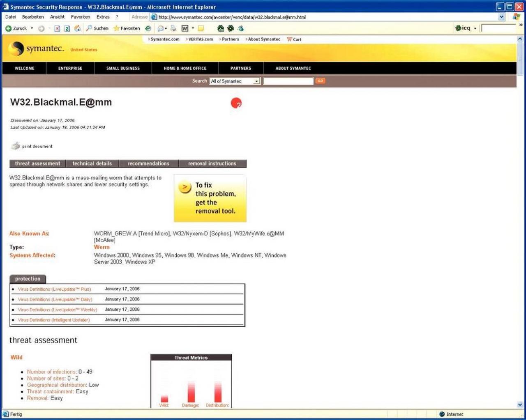Switch to the technical details tab
The width and height of the screenshot is (526, 420).
coord(92,163)
